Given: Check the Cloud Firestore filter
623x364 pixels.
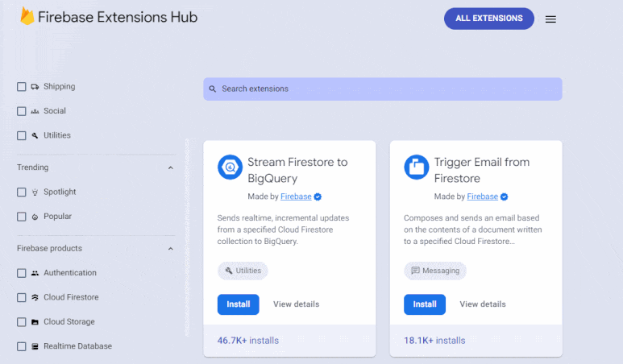Looking at the screenshot, I should tap(22, 298).
